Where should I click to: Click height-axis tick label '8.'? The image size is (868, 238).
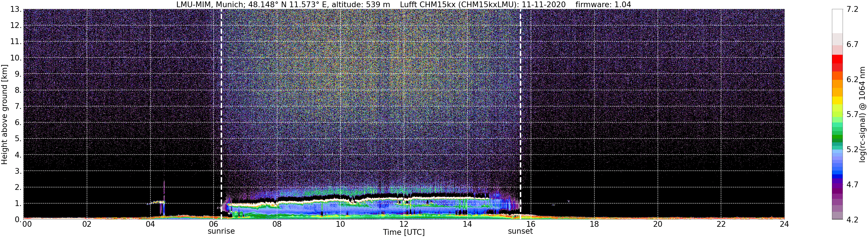tap(18, 90)
